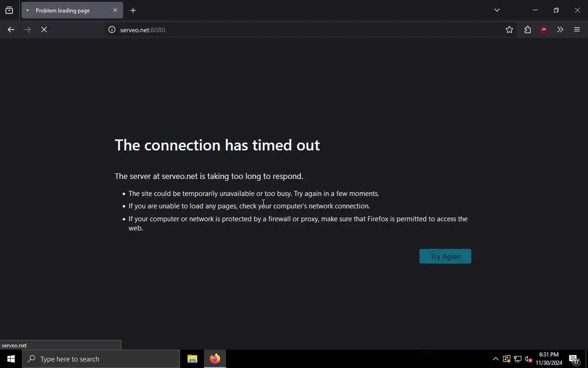Screen dimensions: 588x368
Task: Open the uBlock Origin extension icon
Action: tap(544, 29)
